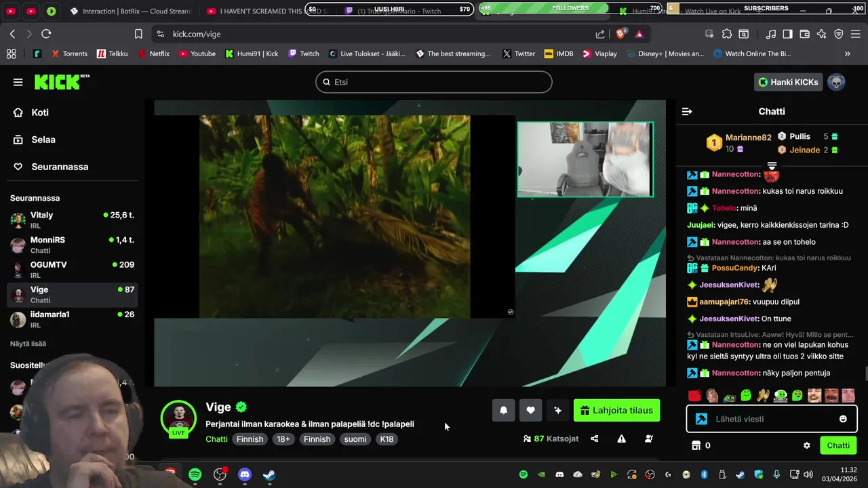Viewport: 868px width, 488px height.
Task: Open OGUMTV channel in the followed list
Action: pyautogui.click(x=72, y=269)
